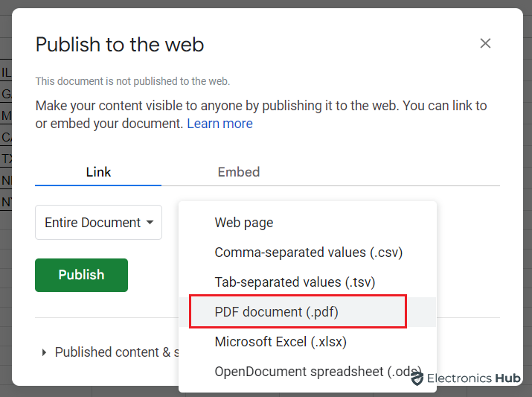The image size is (532, 397).
Task: Select Comma-separated values (.csv) option
Action: pos(307,253)
